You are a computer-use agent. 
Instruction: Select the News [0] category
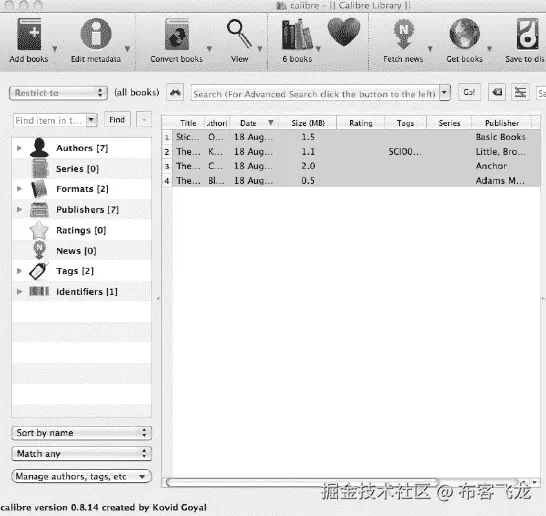76,251
